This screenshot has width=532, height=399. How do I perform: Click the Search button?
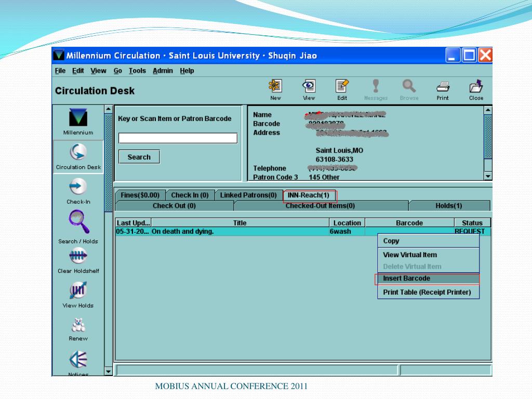coord(139,157)
